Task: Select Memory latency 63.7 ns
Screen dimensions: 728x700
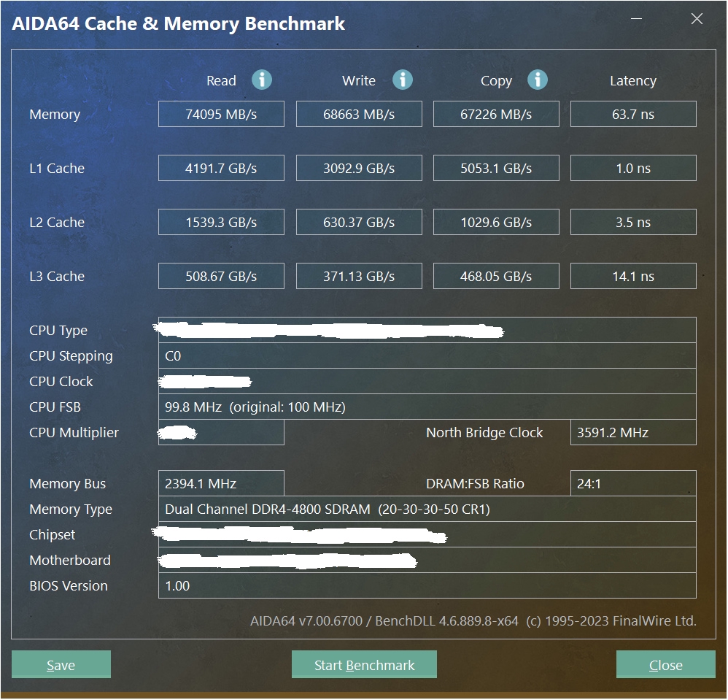Action: click(x=633, y=114)
